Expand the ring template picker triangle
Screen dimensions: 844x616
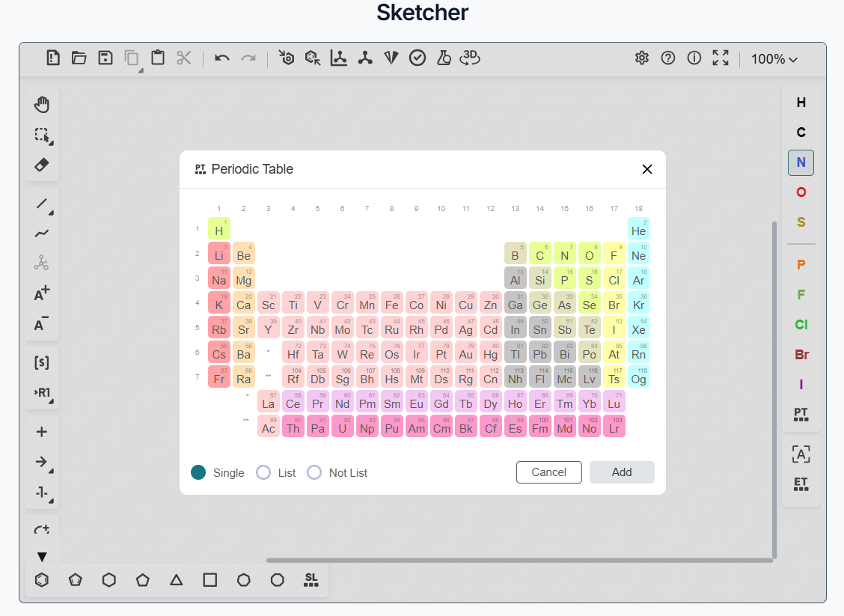tap(42, 557)
